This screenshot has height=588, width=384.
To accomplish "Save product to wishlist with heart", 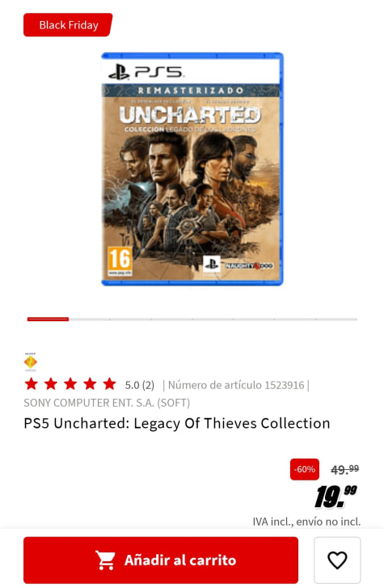I will point(337,561).
